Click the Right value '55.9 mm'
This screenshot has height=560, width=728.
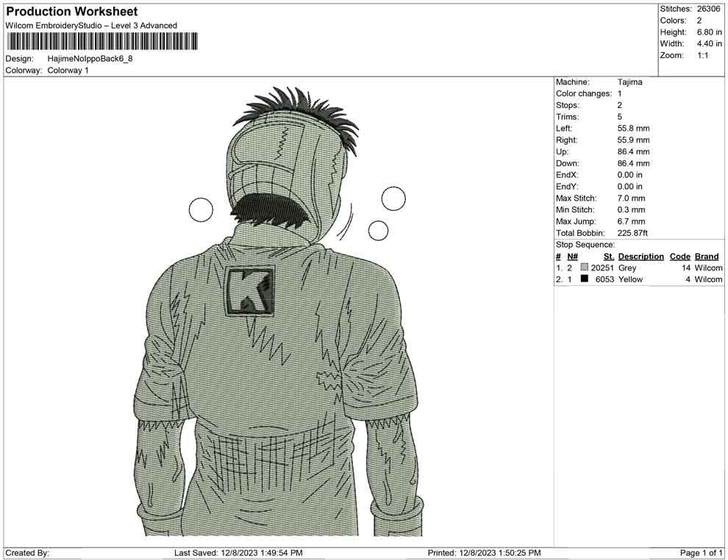[633, 140]
